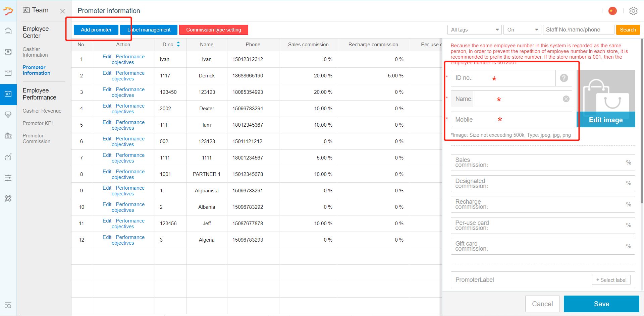Clear the Name field with x icon
This screenshot has height=316, width=644.
click(566, 99)
